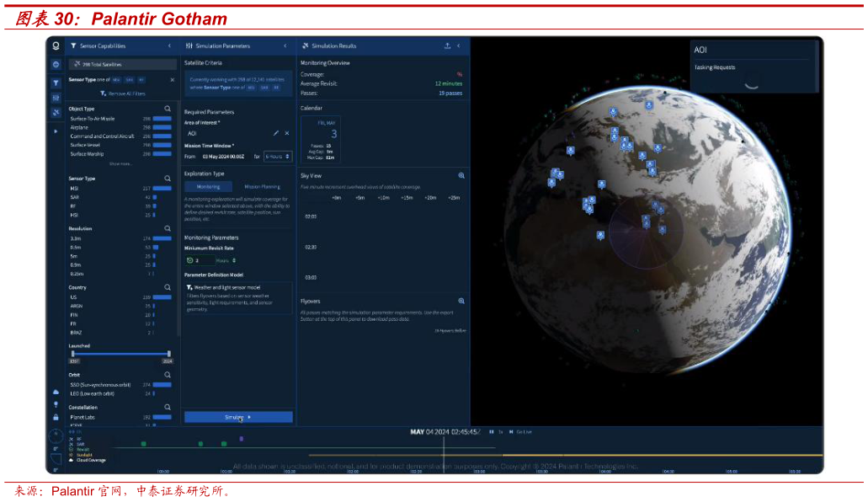Click the Gotham logo icon in the sidebar
868x502 pixels.
point(56,46)
